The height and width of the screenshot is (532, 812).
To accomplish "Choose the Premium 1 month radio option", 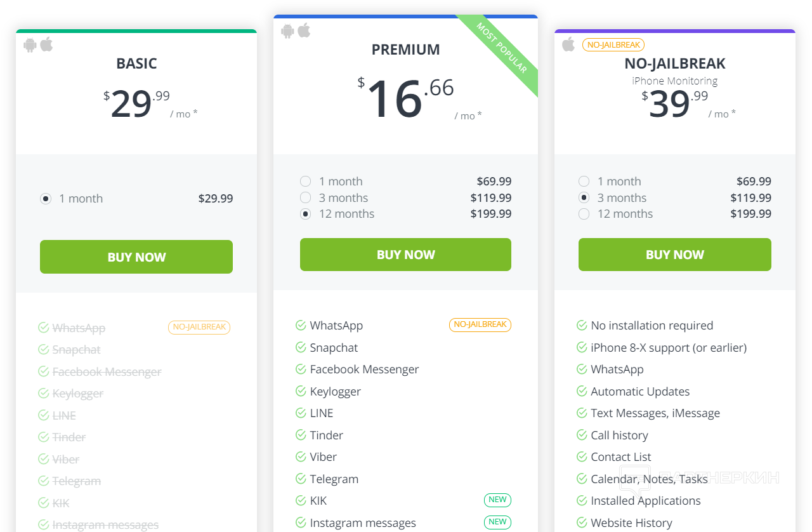I will pos(306,182).
